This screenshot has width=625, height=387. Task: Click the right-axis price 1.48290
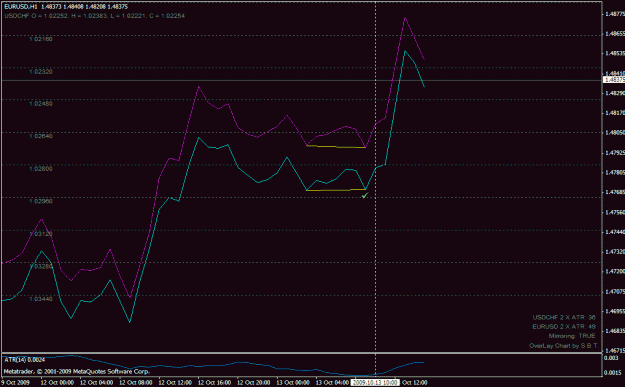pyautogui.click(x=615, y=93)
